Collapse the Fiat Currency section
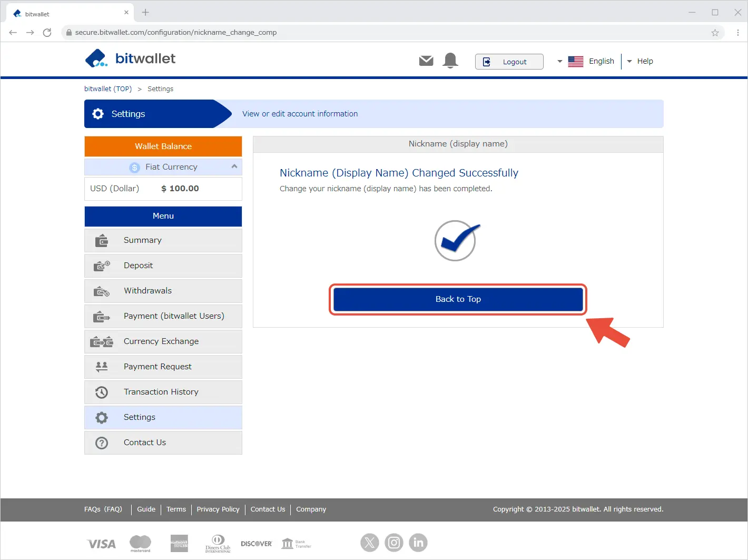This screenshot has width=748, height=560. (x=234, y=166)
